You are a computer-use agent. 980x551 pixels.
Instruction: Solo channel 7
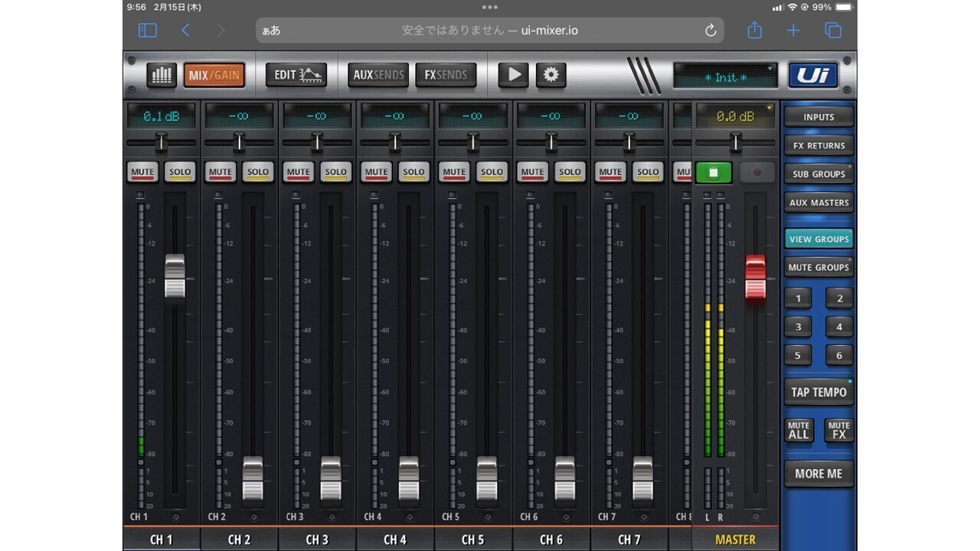648,172
